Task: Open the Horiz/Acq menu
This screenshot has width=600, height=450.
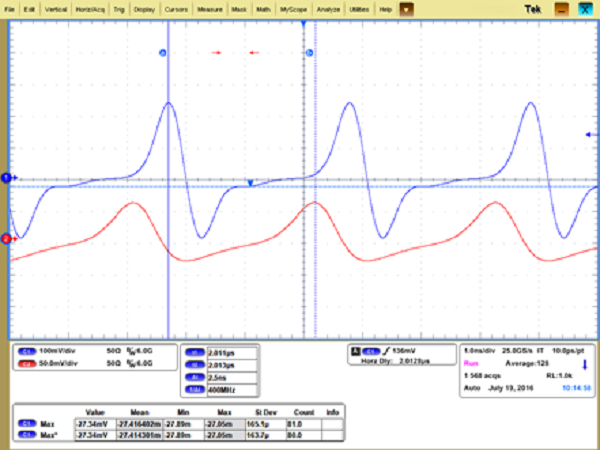Action: [93, 7]
